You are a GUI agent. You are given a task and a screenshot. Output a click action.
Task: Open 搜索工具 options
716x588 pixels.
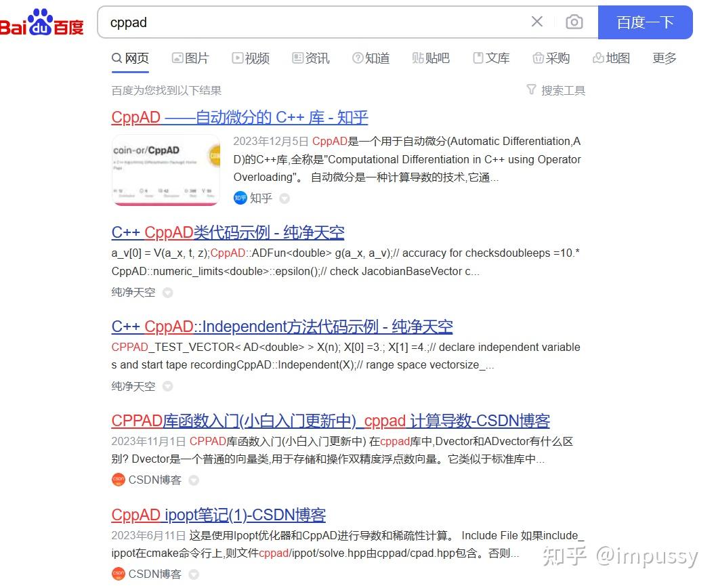pyautogui.click(x=556, y=90)
